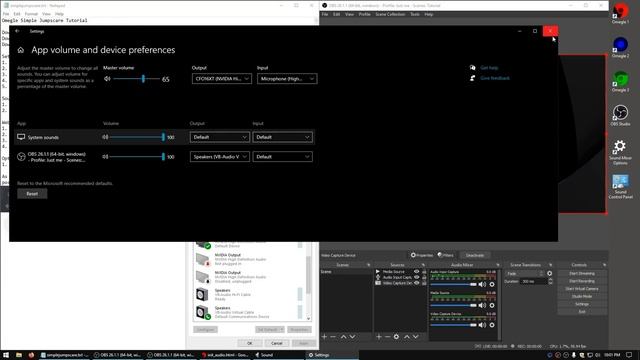Mute OBS app volume via speaker icon
The width and height of the screenshot is (640, 360).
[105, 157]
